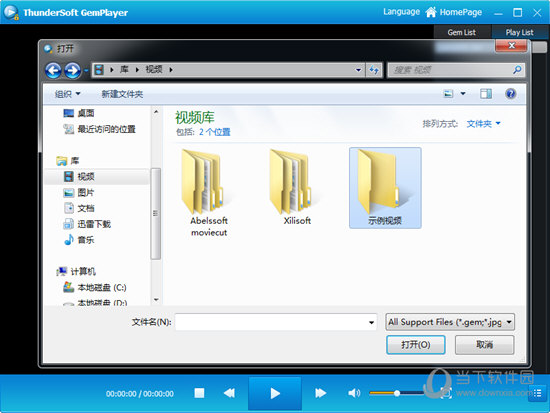This screenshot has height=413, width=550.
Task: Click the Play button in GemPlayer
Action: [275, 393]
